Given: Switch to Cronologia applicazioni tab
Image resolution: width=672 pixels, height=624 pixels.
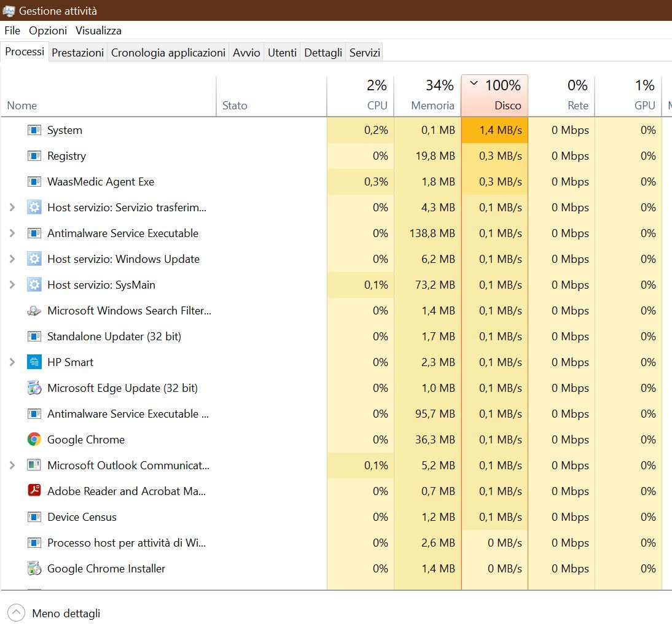Looking at the screenshot, I should point(168,53).
